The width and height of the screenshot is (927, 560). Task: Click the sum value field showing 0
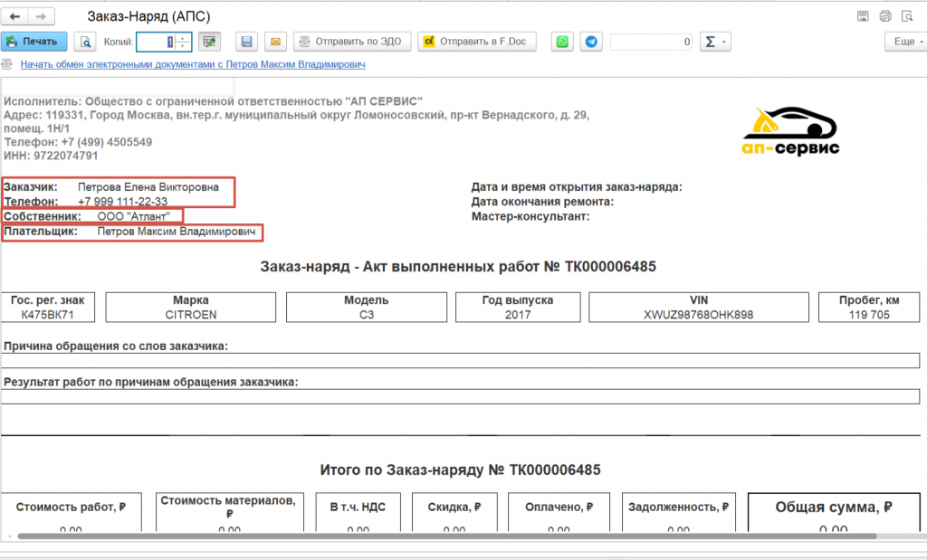click(652, 42)
